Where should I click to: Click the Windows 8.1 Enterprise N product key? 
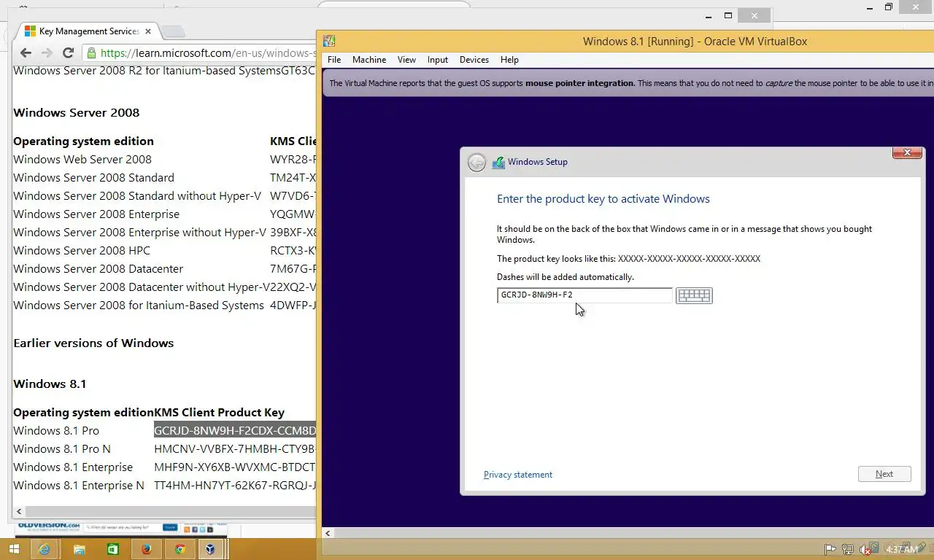[235, 485]
